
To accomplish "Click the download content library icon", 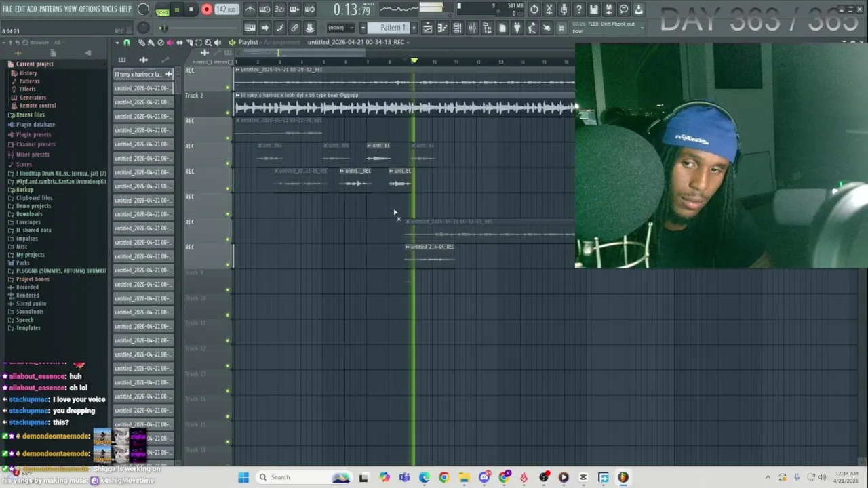I will tap(639, 9).
